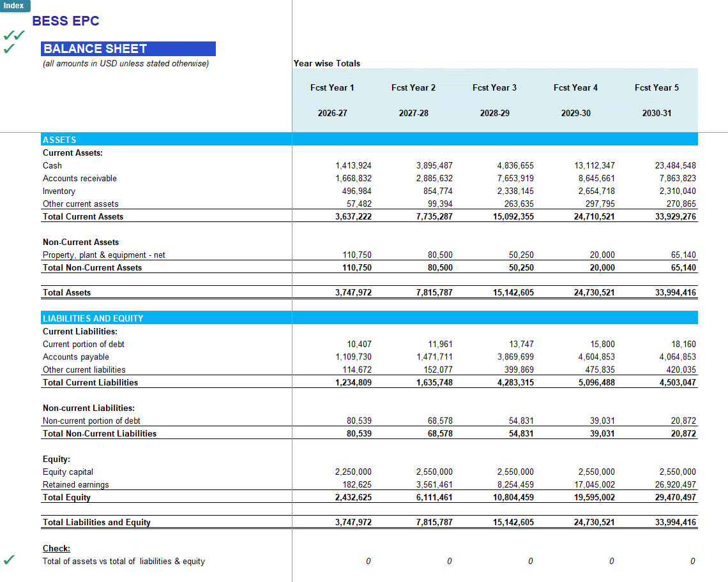Select the Inventory row label
This screenshot has width=728, height=582.
point(59,191)
